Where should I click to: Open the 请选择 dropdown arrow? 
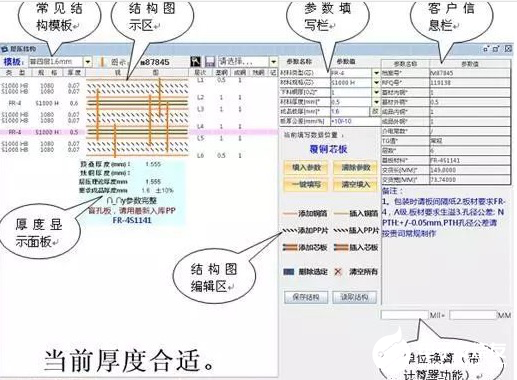[x=274, y=62]
